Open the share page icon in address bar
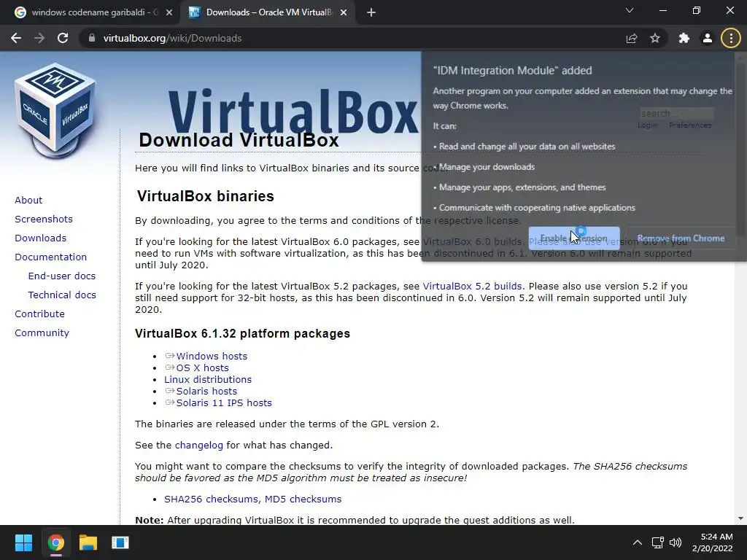Image resolution: width=747 pixels, height=560 pixels. [x=632, y=38]
